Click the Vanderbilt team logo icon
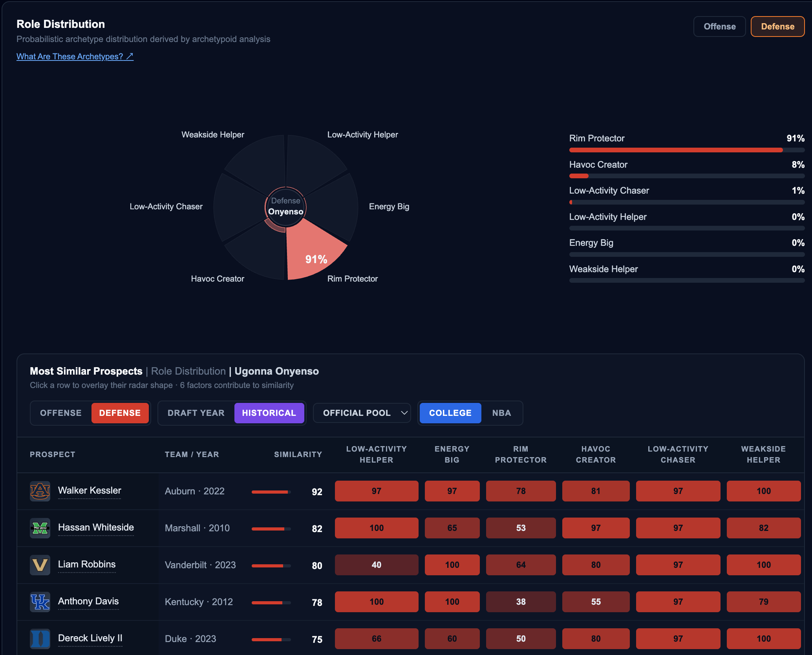This screenshot has width=812, height=655. click(40, 565)
